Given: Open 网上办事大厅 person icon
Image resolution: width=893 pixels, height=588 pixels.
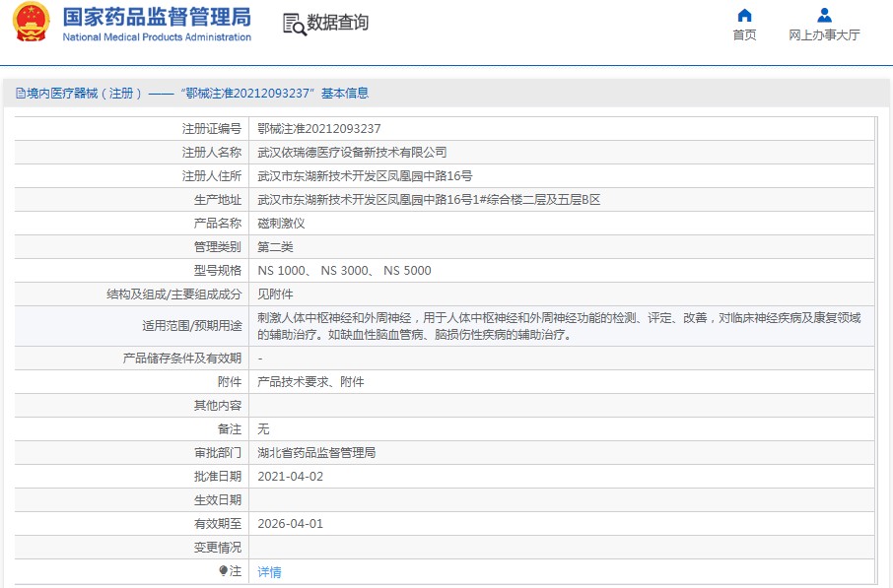Looking at the screenshot, I should tap(824, 15).
